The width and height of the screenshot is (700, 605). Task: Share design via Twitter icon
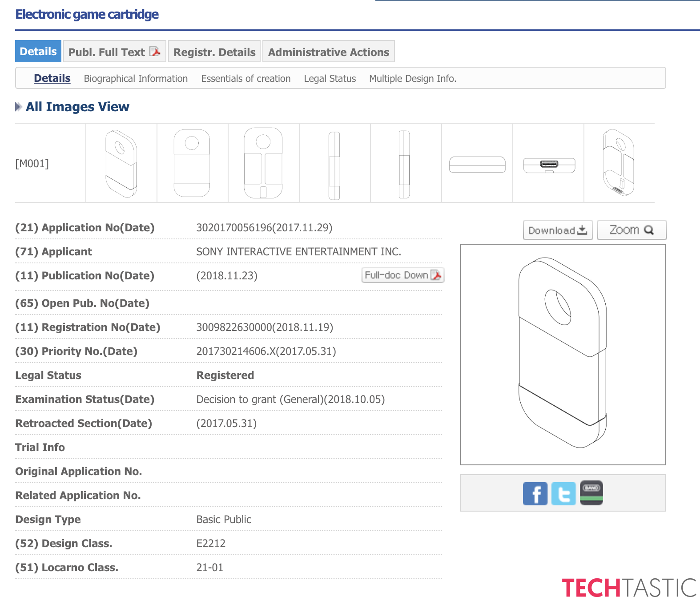click(563, 494)
